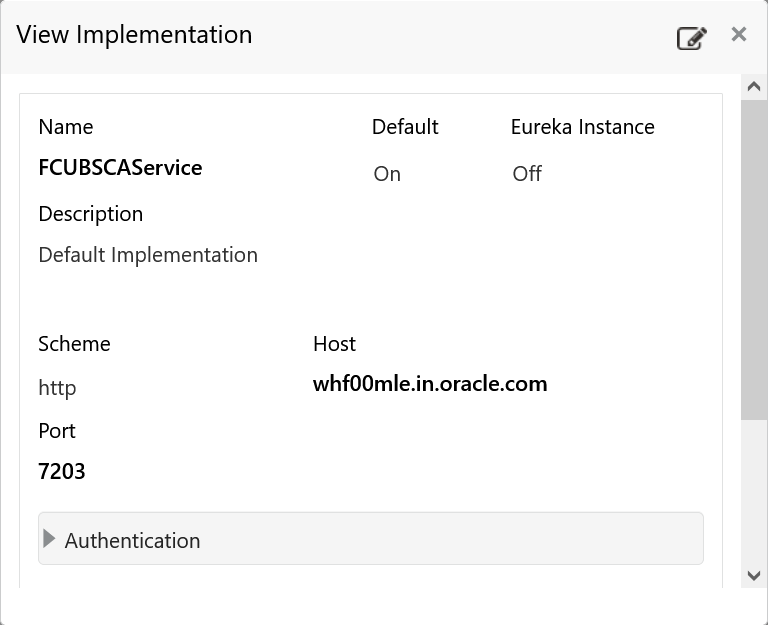Click the edit implementation pencil icon
768x625 pixels.
click(x=691, y=38)
